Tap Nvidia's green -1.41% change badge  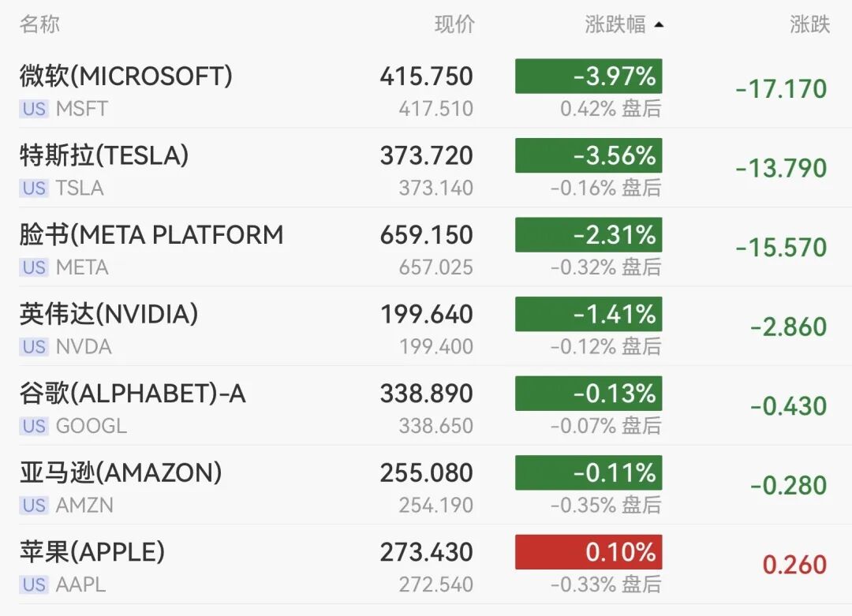589,314
